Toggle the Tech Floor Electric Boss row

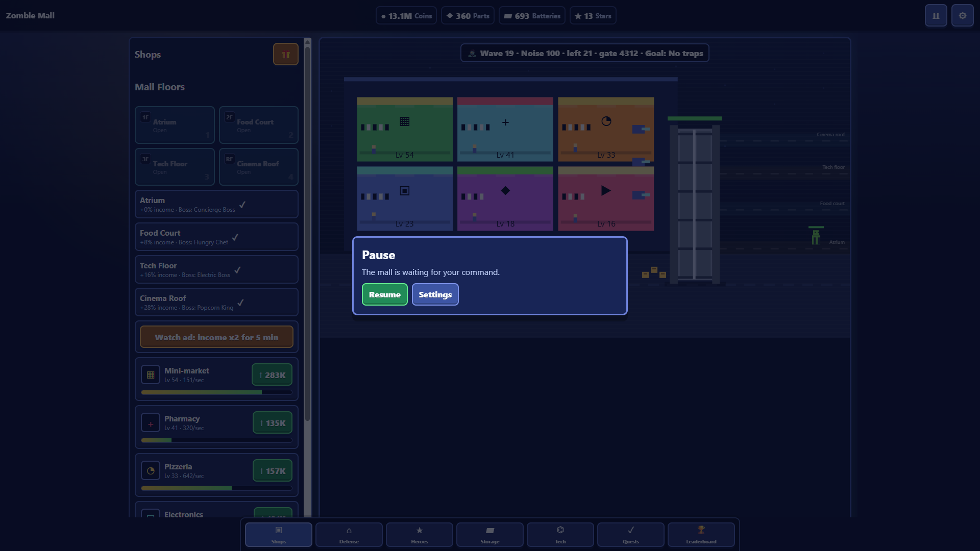click(x=216, y=269)
